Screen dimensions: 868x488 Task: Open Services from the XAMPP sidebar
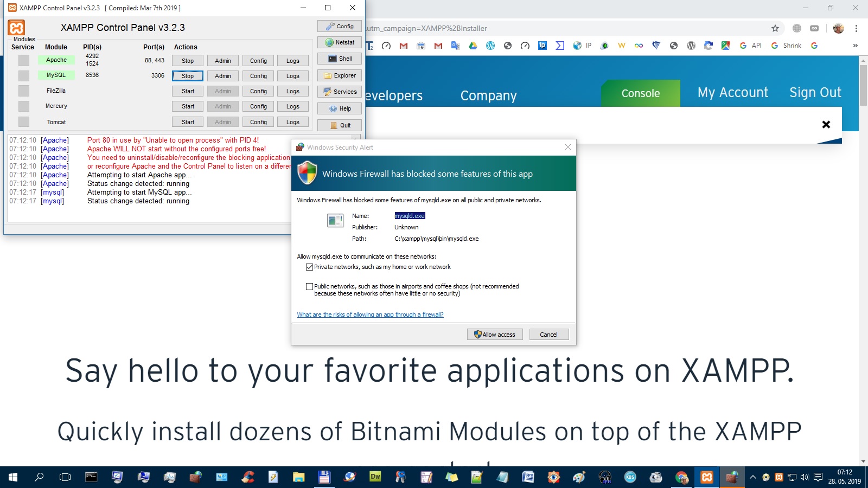tap(340, 92)
